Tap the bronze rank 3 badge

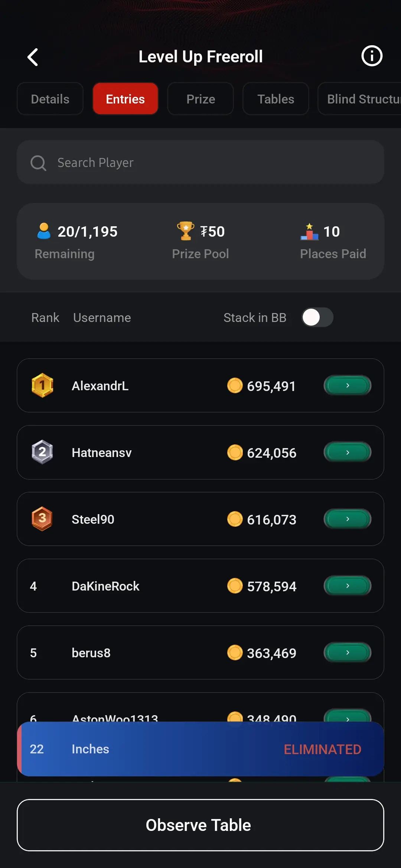click(x=42, y=519)
